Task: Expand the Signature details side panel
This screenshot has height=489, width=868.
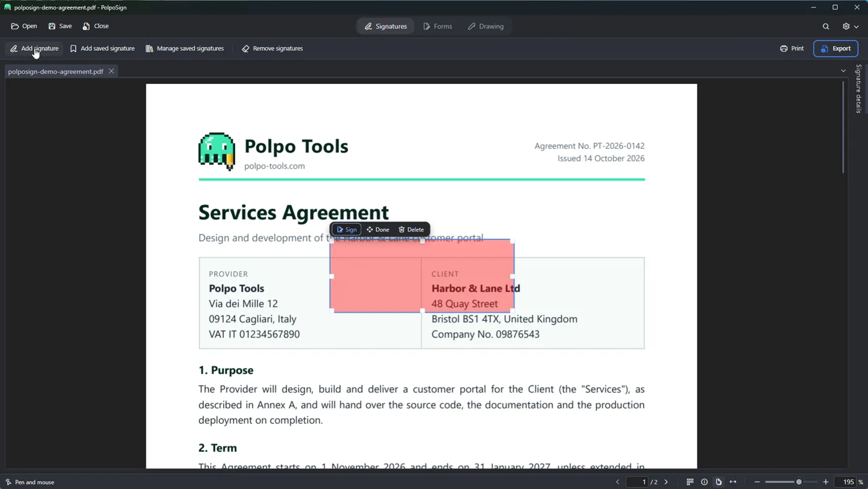Action: pos(859,89)
